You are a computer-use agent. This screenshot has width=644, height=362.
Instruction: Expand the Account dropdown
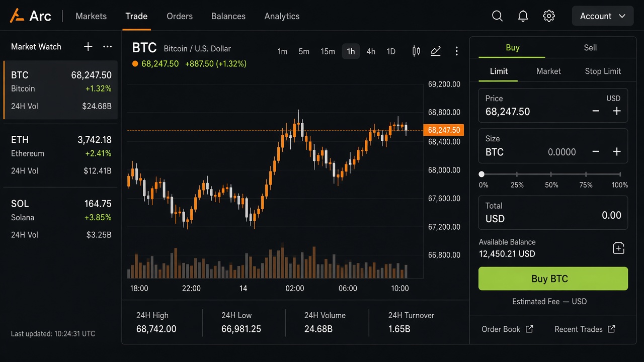coord(603,16)
